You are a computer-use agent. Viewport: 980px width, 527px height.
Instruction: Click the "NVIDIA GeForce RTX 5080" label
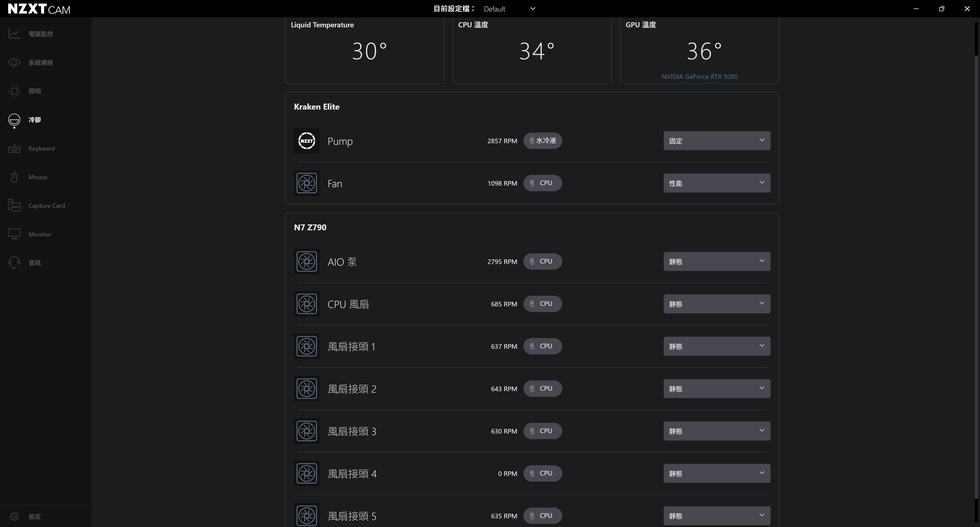[700, 77]
